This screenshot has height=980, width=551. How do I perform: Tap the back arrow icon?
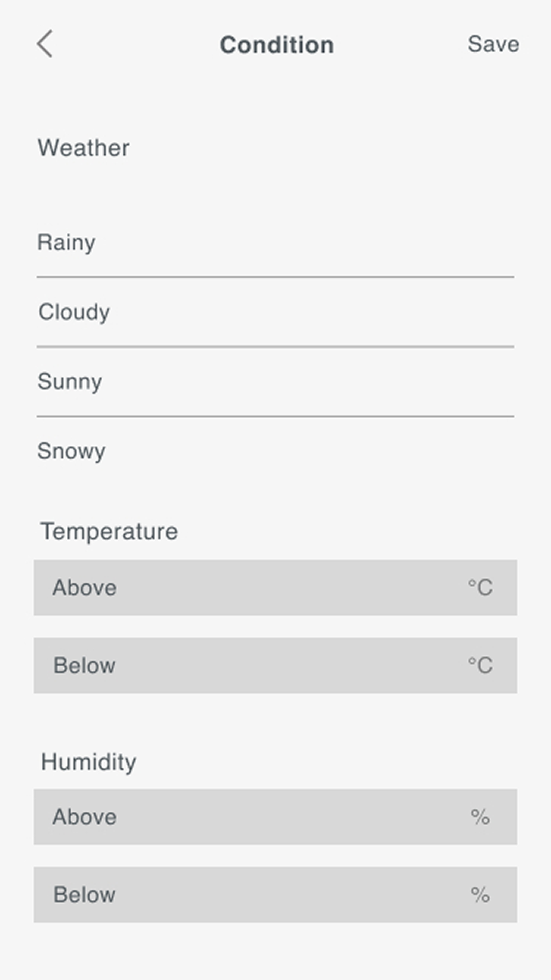(x=45, y=44)
